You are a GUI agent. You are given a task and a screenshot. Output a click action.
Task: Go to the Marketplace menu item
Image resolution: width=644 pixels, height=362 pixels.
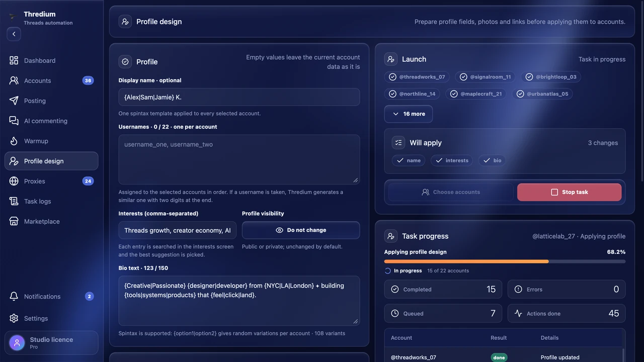[x=51, y=221]
